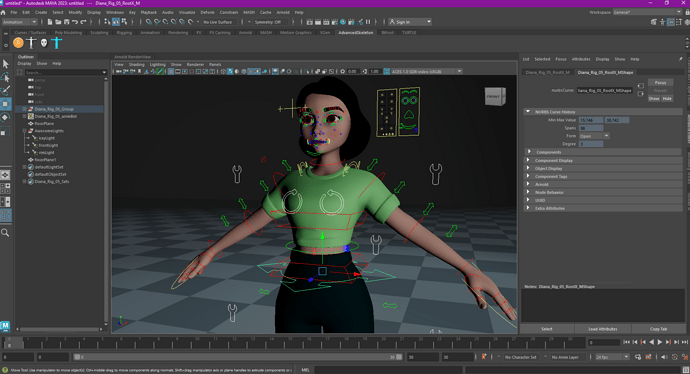
Task: Click the playback range slider bar
Action: pos(238,357)
